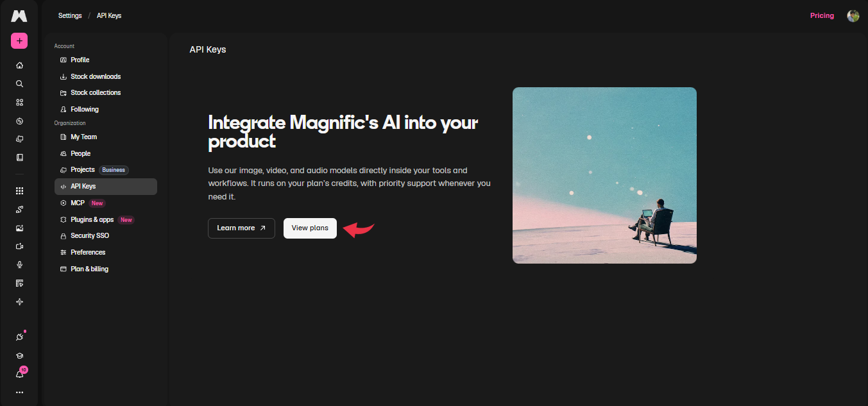Click the layout designer icon in the sidebar
The width and height of the screenshot is (868, 406).
(19, 283)
